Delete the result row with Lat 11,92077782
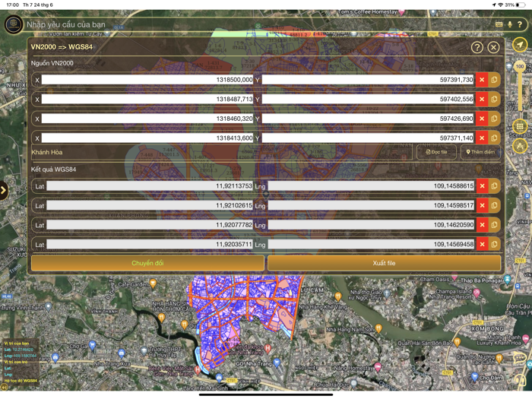 482,225
